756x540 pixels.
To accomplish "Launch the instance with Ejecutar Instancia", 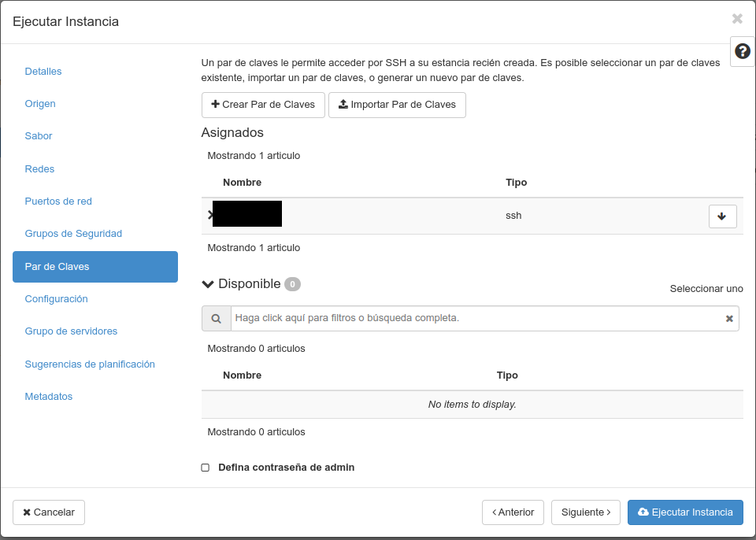I will [685, 512].
